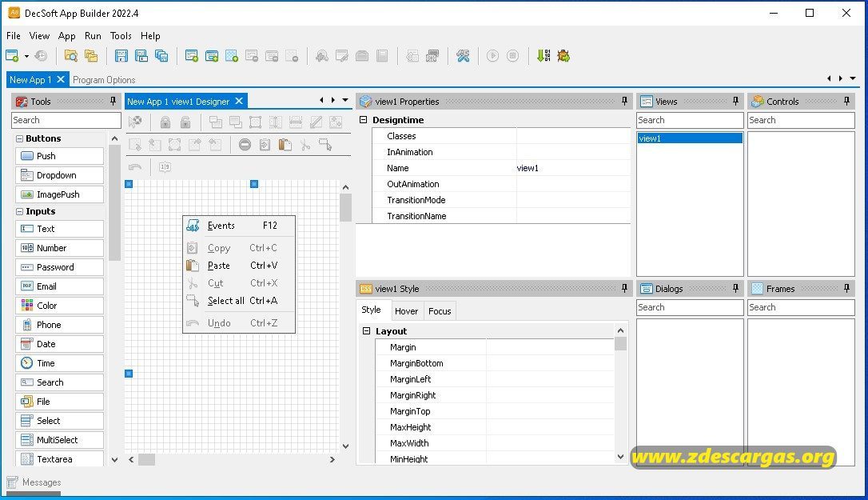Select the Dropdown button control
Image resolution: width=868 pixels, height=500 pixels.
[60, 175]
